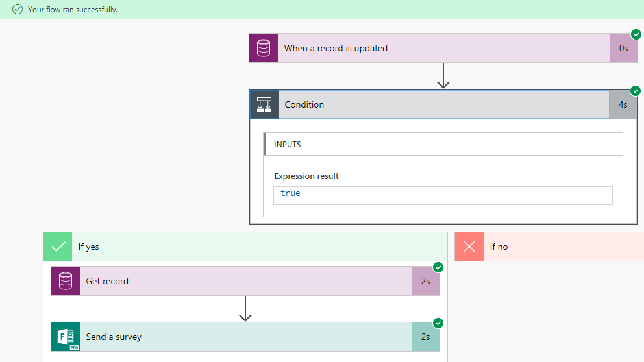Expand the Send a survey action
This screenshot has width=644, height=362.
tap(245, 337)
